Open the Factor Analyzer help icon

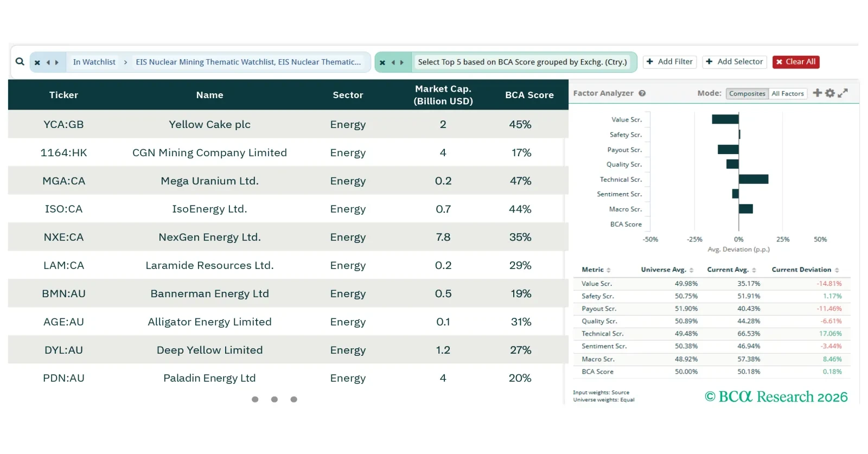tap(642, 93)
